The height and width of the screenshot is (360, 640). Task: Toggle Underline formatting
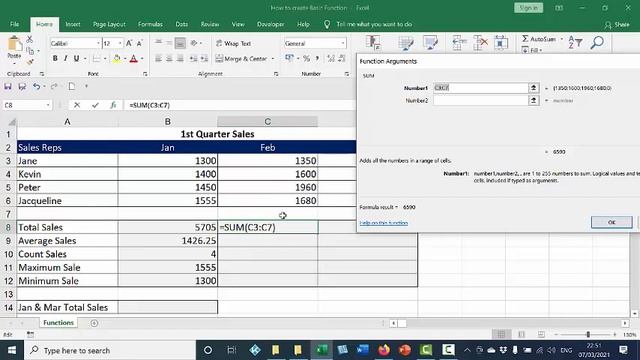76,59
